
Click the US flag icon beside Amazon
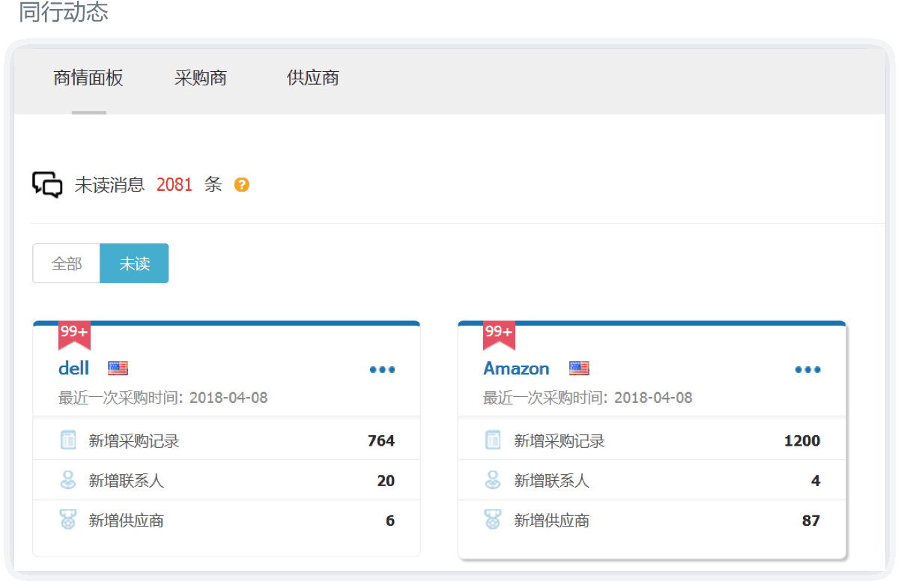click(579, 368)
